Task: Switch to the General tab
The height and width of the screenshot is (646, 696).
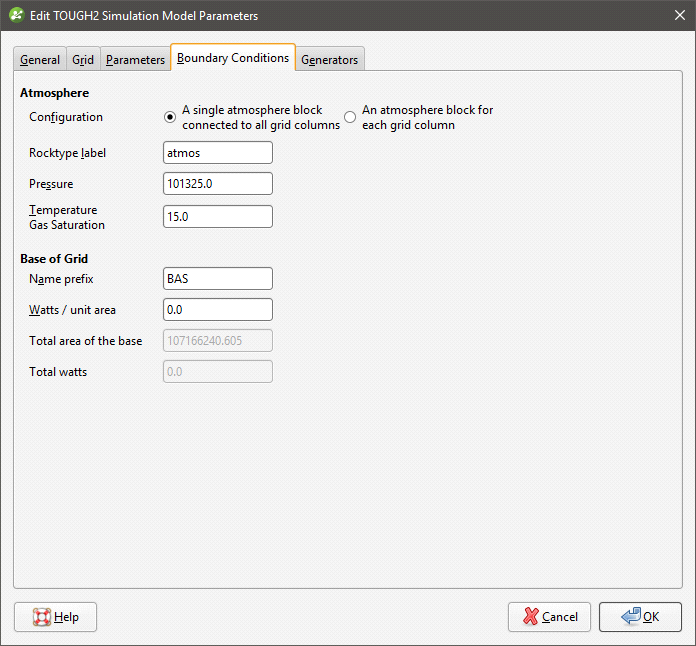Action: point(40,59)
